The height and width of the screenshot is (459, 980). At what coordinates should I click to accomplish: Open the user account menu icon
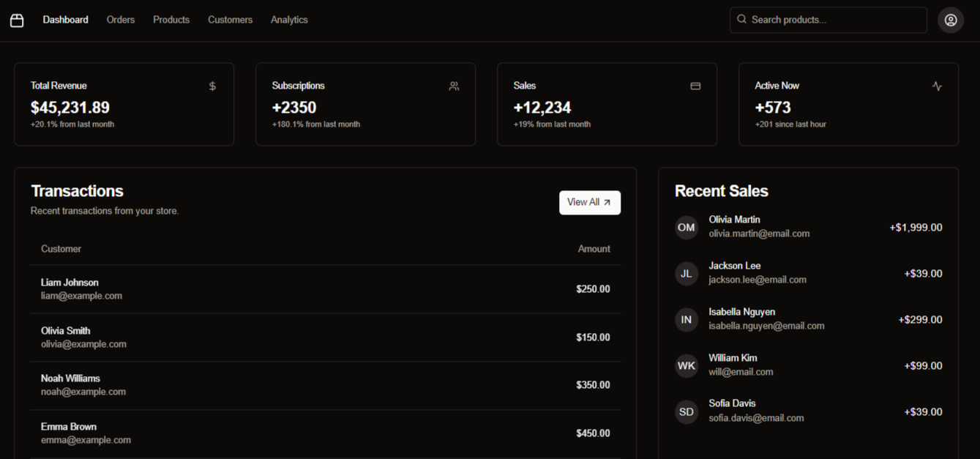coord(951,20)
